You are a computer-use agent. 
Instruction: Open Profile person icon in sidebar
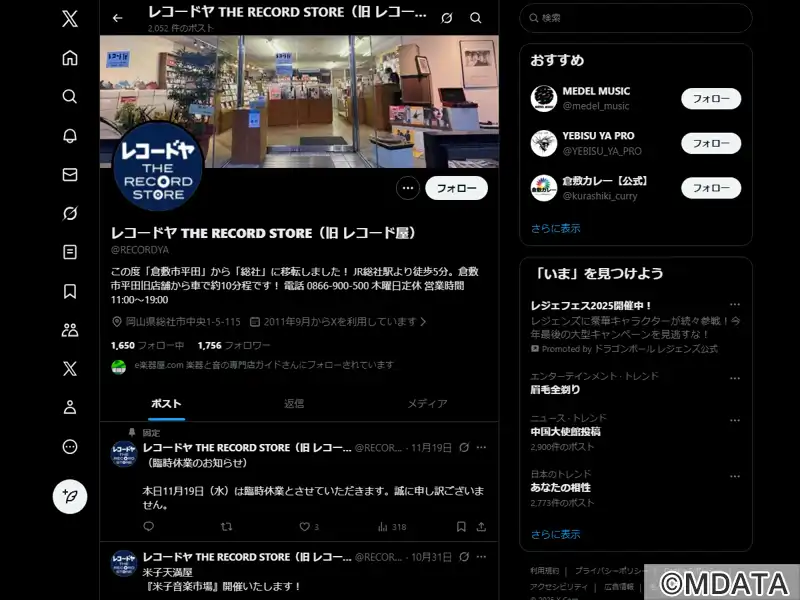coord(70,408)
